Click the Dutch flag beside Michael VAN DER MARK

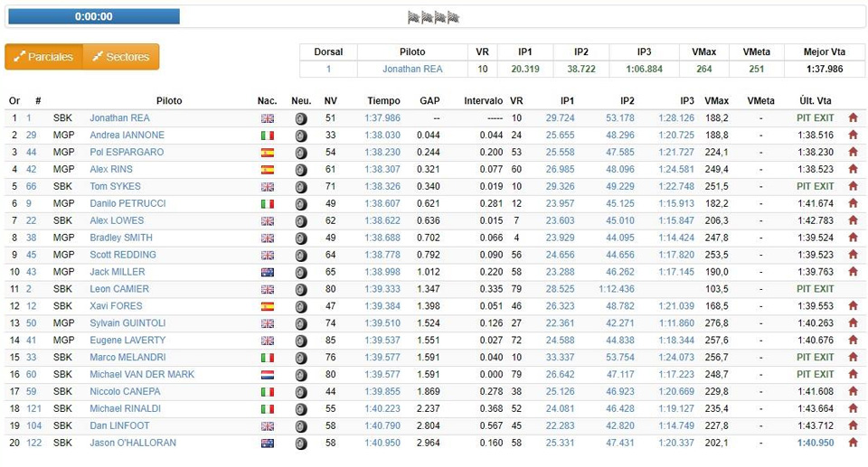pyautogui.click(x=268, y=375)
